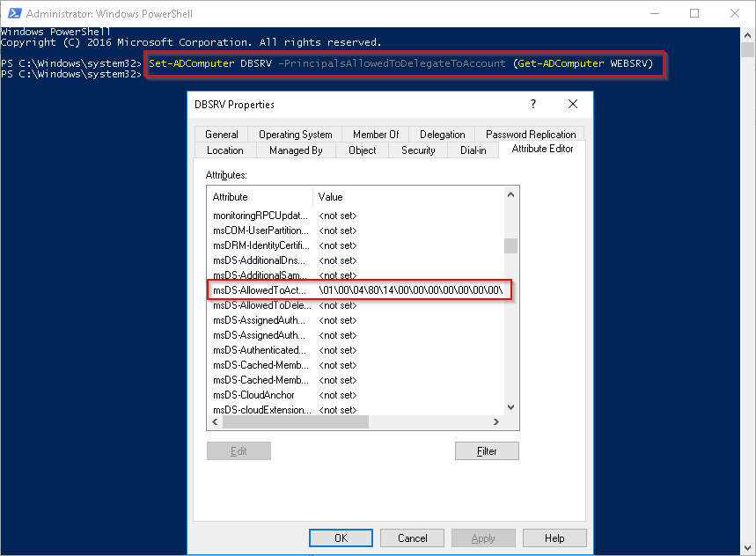Screen dimensions: 756x556
Task: Maximize the PowerShell window
Action: [694, 14]
